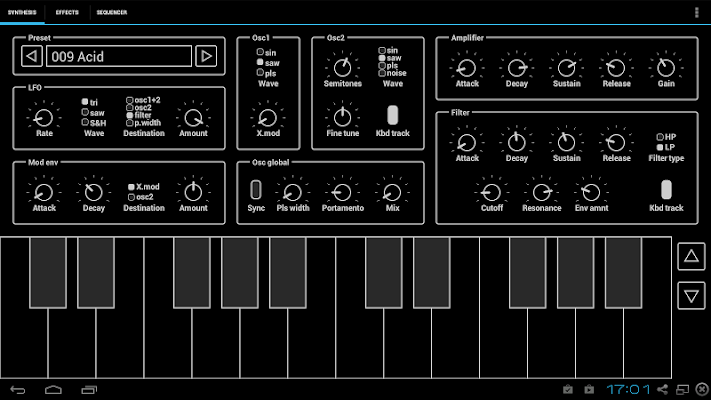Click the Portamento knob

point(342,192)
